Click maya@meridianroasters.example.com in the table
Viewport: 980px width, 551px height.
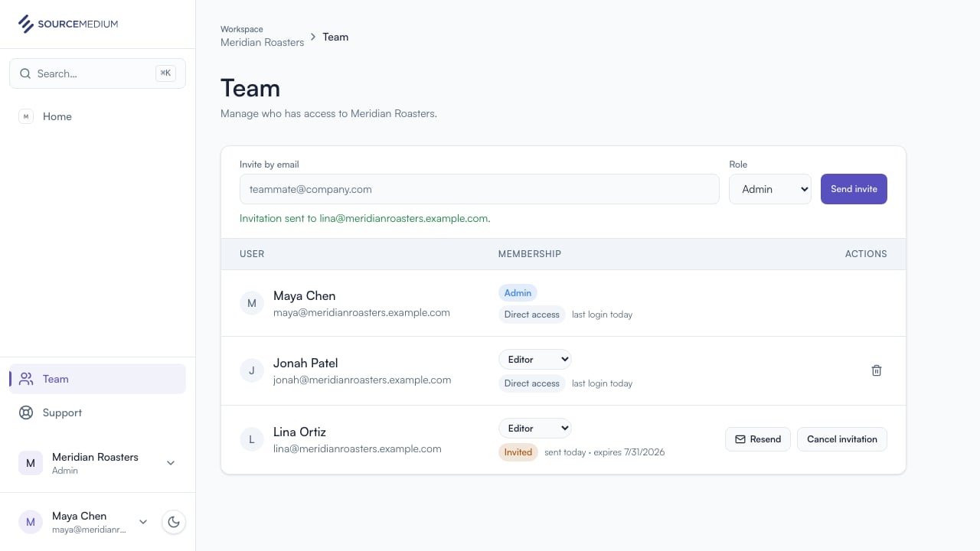click(362, 312)
